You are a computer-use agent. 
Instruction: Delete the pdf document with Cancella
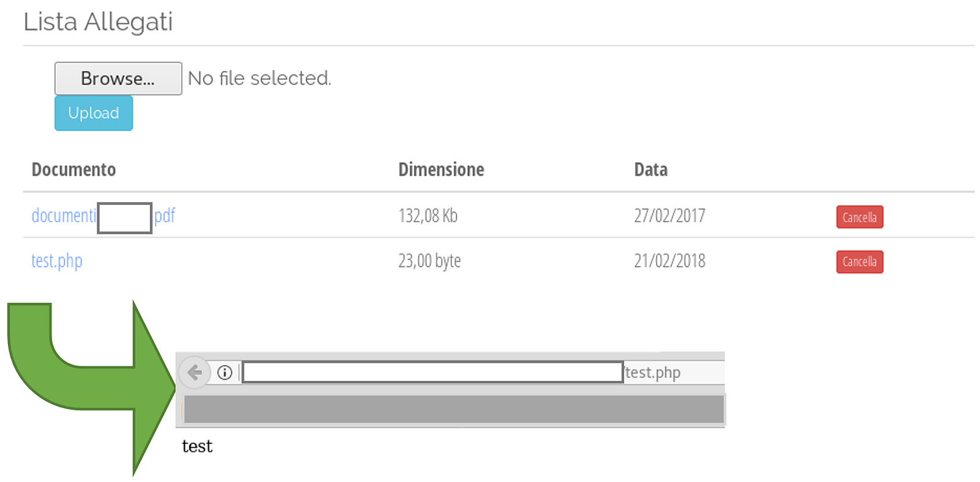pos(859,217)
